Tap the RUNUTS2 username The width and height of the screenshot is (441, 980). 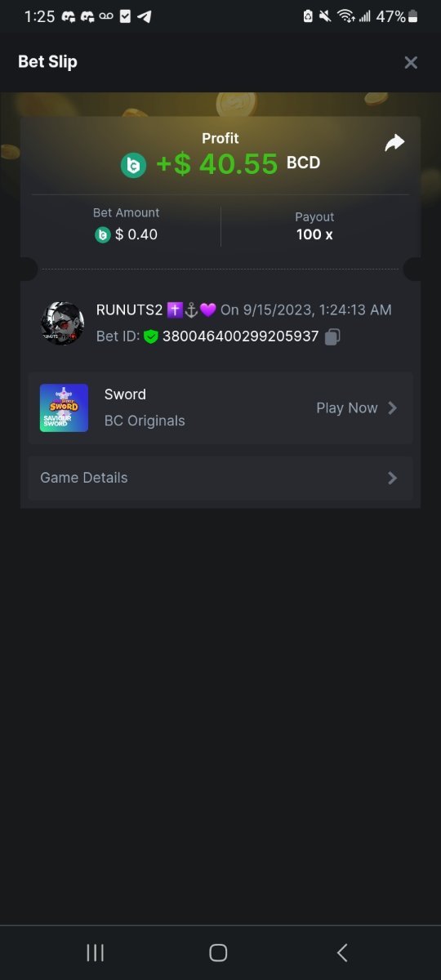pyautogui.click(x=130, y=310)
